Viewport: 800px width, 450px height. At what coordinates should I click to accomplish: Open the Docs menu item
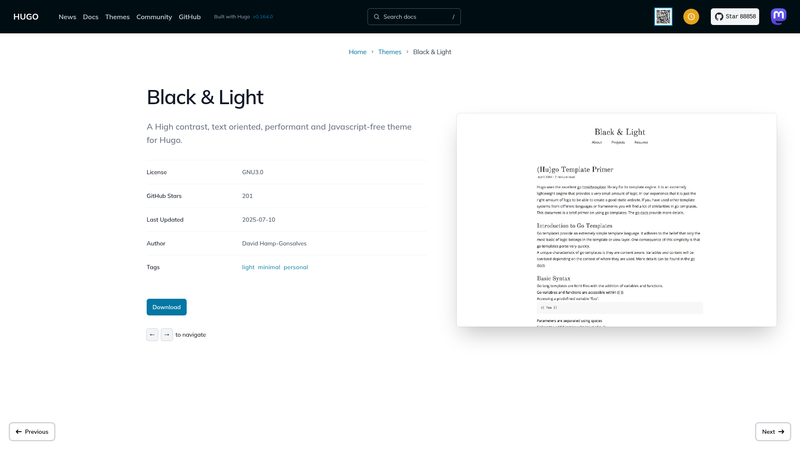click(x=90, y=17)
